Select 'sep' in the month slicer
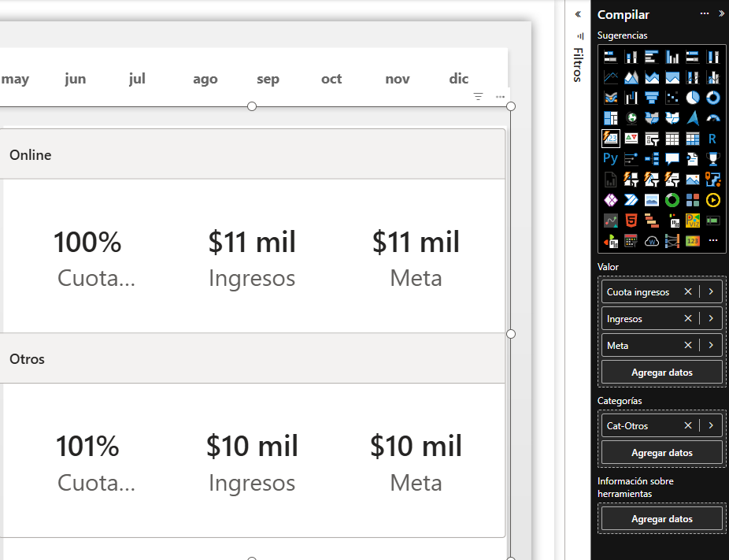The image size is (729, 560). [x=268, y=79]
